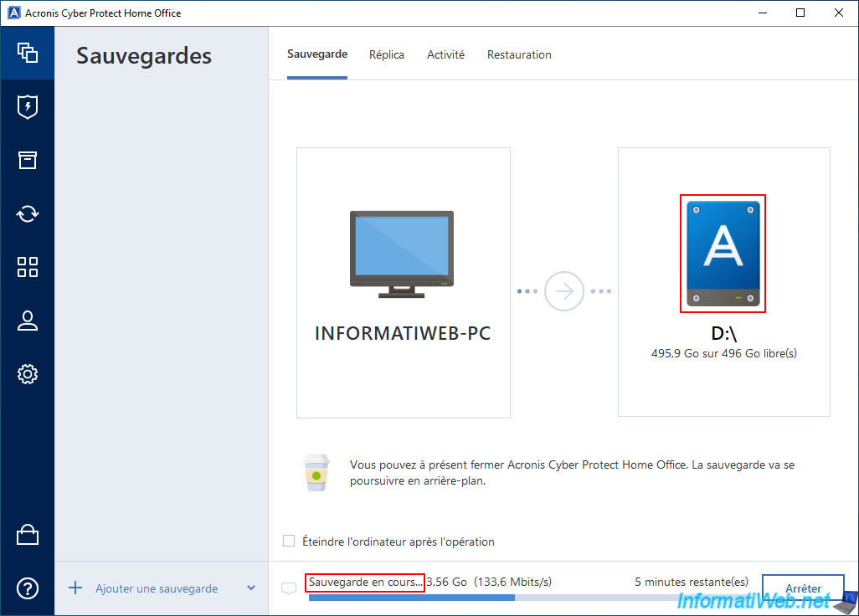859x616 pixels.
Task: Click the Sauvegarde en cours status text
Action: click(x=365, y=582)
